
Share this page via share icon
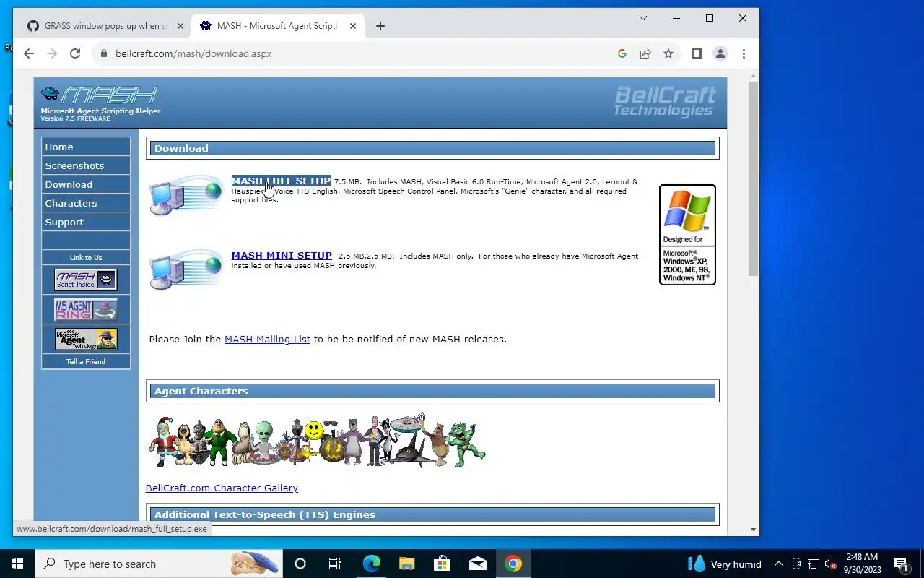click(x=645, y=53)
